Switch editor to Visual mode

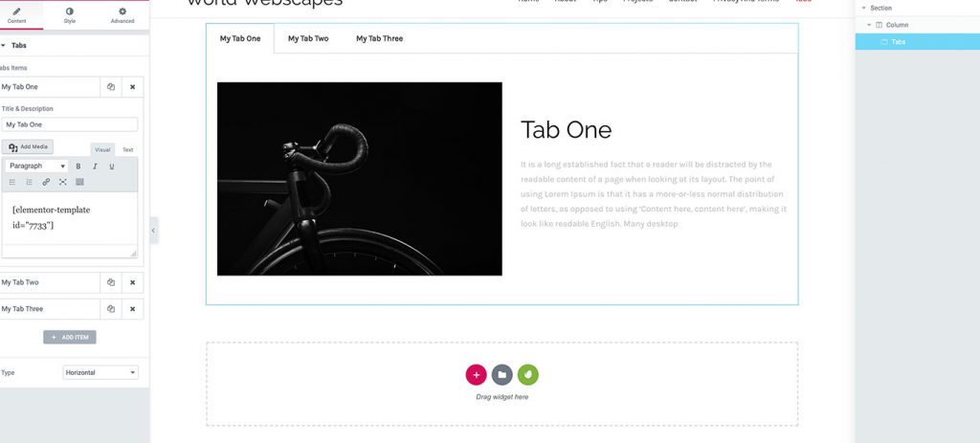102,150
